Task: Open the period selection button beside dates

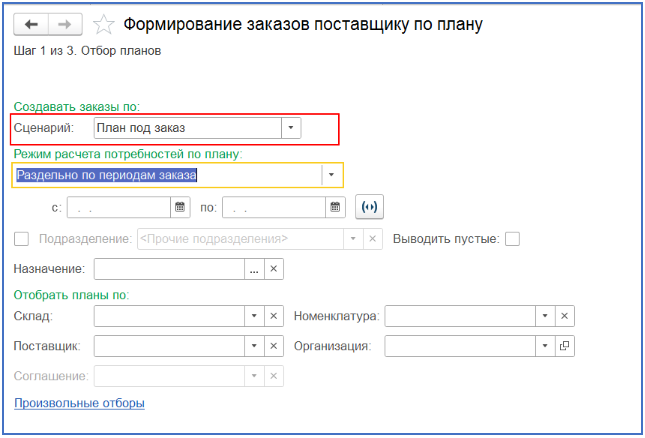Action: (369, 207)
